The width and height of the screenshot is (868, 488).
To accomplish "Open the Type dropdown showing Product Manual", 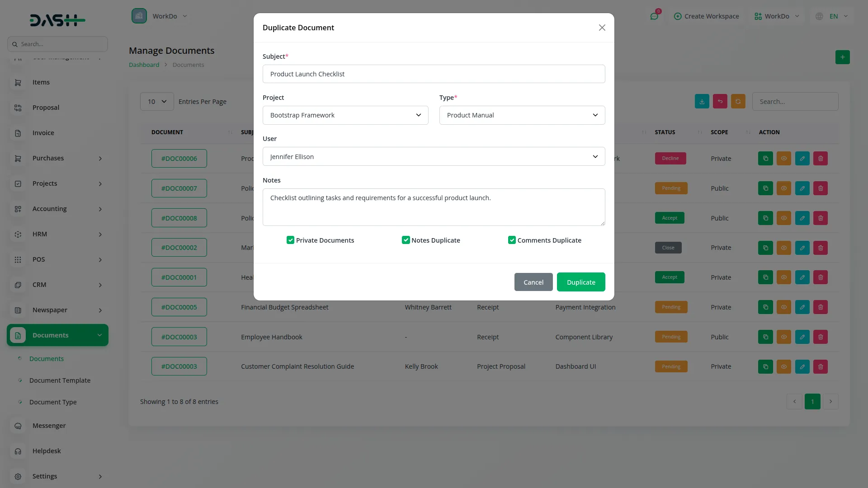I will pyautogui.click(x=522, y=115).
